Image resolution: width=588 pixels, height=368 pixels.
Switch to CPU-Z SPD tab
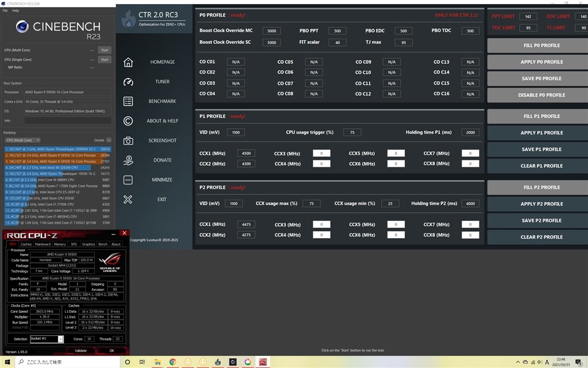point(74,244)
